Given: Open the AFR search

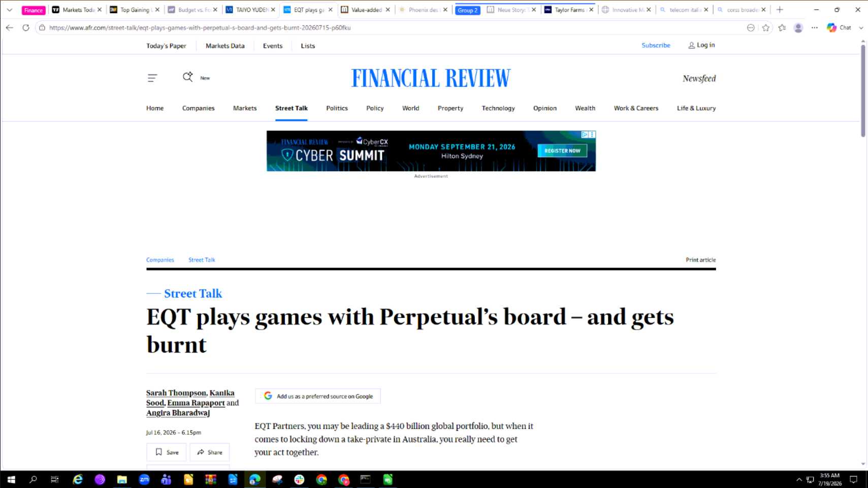Looking at the screenshot, I should pyautogui.click(x=188, y=77).
